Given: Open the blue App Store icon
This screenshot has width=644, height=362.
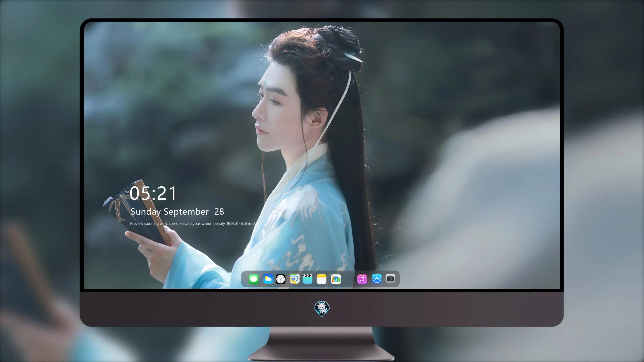Looking at the screenshot, I should point(377,279).
